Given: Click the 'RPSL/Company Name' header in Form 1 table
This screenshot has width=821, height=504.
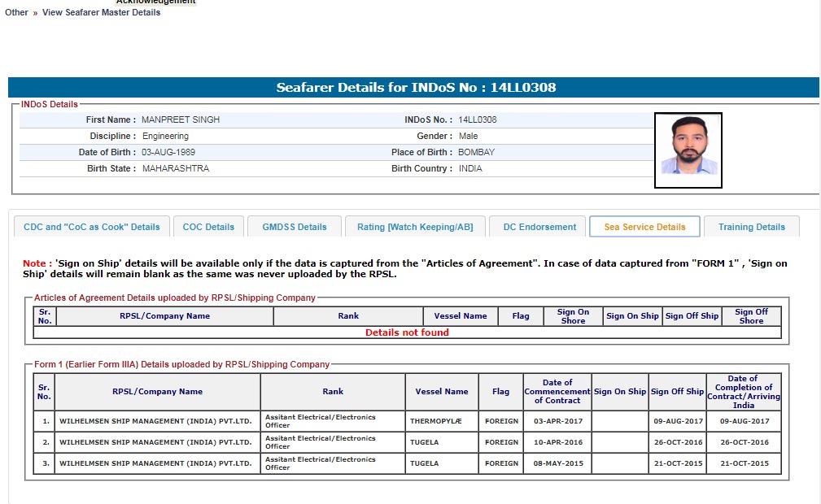Looking at the screenshot, I should [157, 391].
